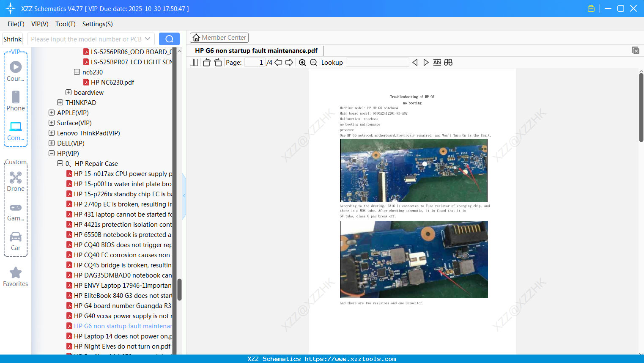The height and width of the screenshot is (363, 644).
Task: Toggle two-page view icon in PDF toolbar
Action: click(194, 63)
